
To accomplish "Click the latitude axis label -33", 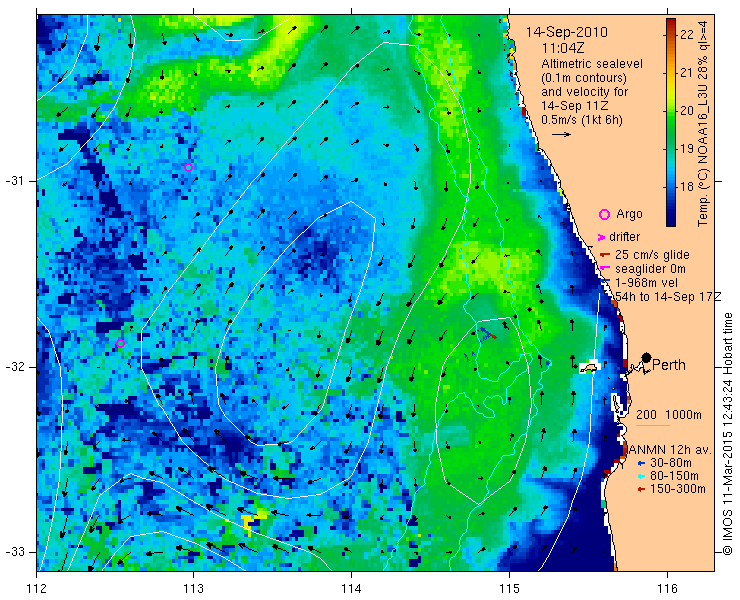I will coord(14,552).
